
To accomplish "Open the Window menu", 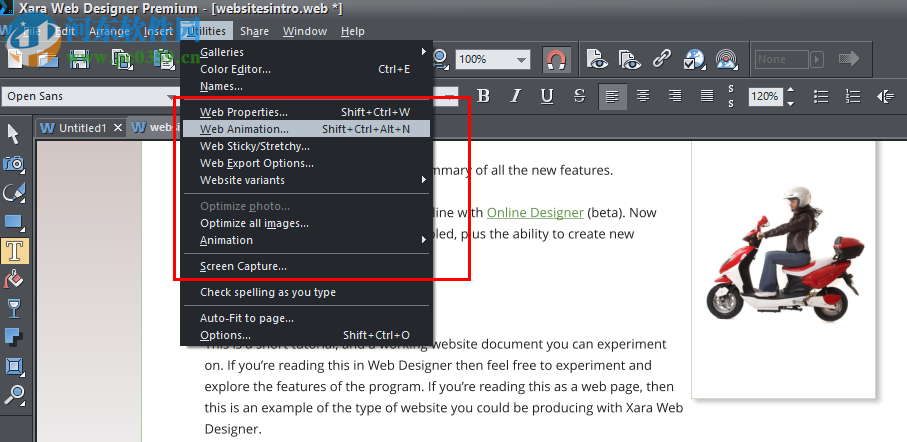I will pyautogui.click(x=305, y=31).
